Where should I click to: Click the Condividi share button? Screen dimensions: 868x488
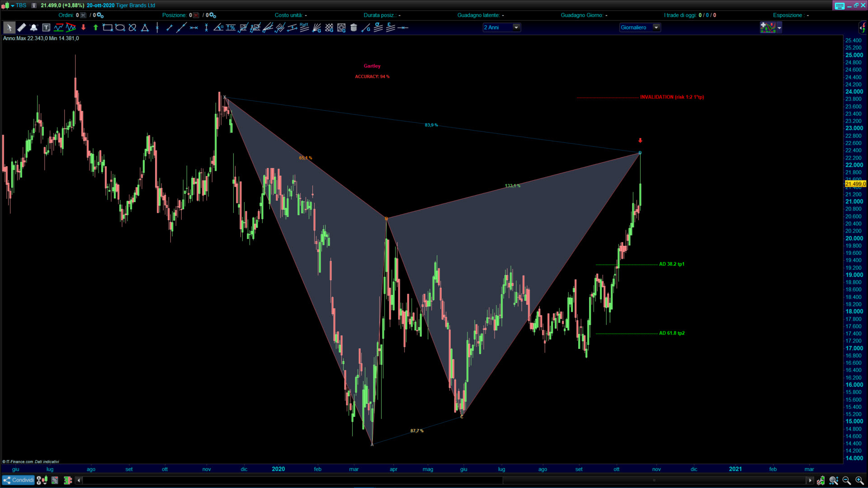pos(18,480)
